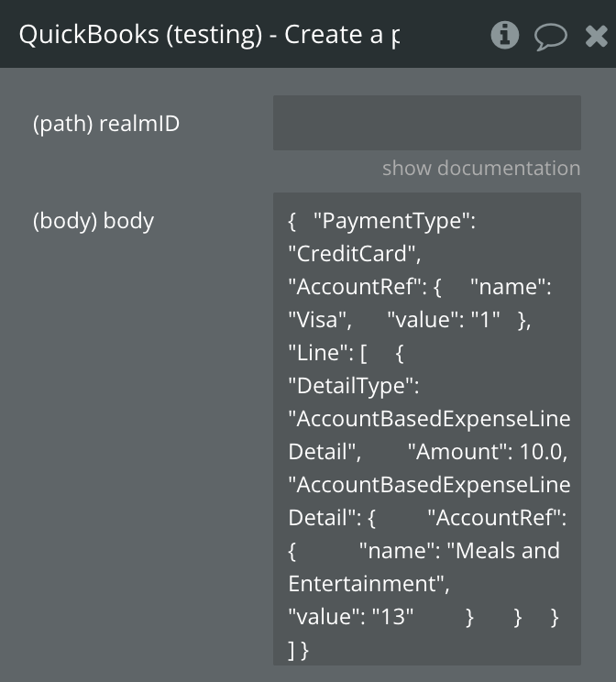This screenshot has height=682, width=616.
Task: Focus the body JSON text field
Action: pyautogui.click(x=426, y=428)
